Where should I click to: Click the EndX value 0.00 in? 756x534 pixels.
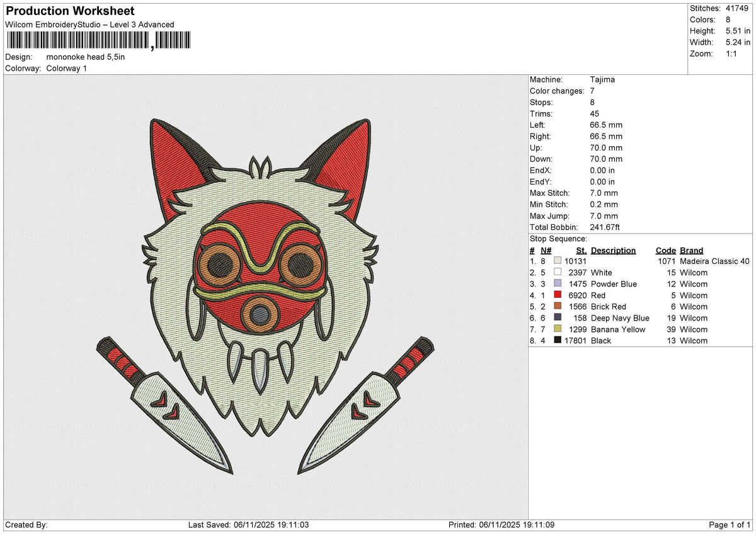click(602, 171)
